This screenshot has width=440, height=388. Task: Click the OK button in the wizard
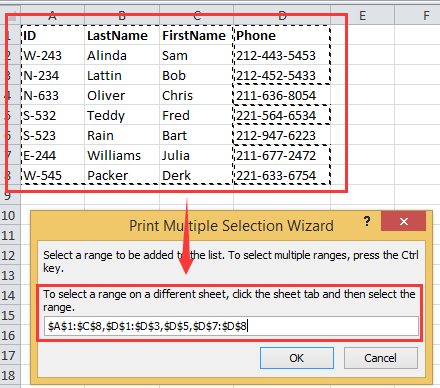[x=297, y=358]
